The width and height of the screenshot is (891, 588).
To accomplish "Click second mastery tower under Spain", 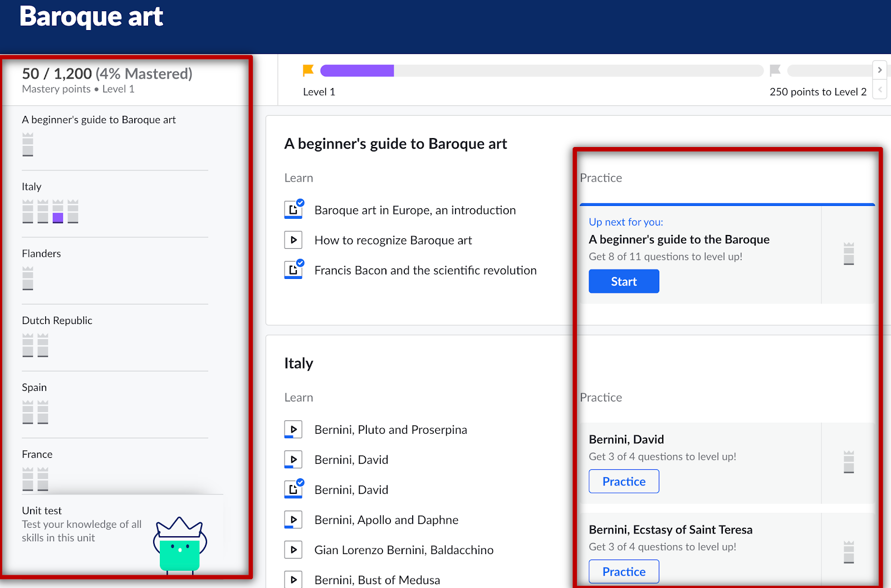I will [x=43, y=412].
